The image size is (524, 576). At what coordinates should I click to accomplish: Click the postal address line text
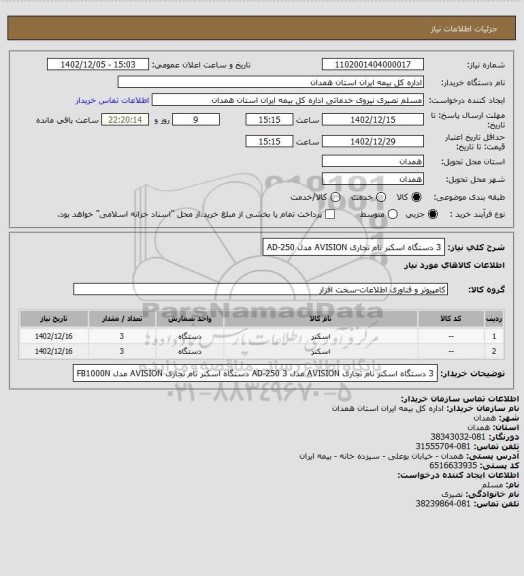coord(381,456)
